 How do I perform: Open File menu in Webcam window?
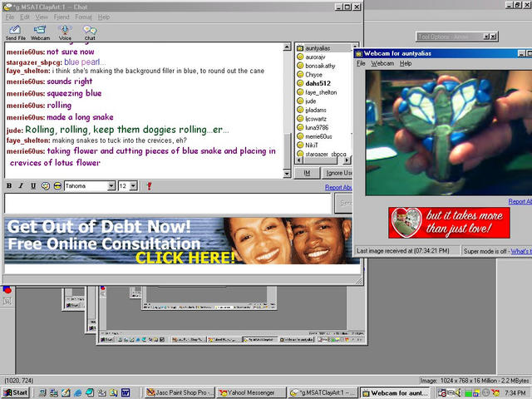pyautogui.click(x=361, y=63)
